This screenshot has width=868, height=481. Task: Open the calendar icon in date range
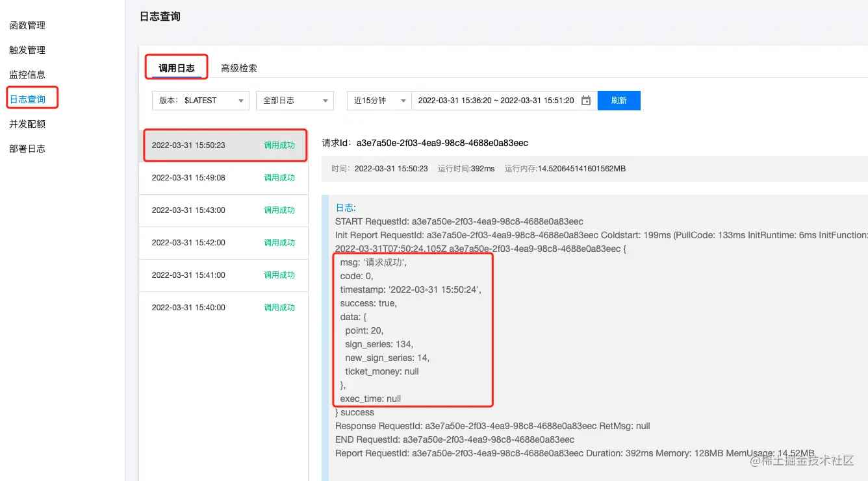pos(586,101)
